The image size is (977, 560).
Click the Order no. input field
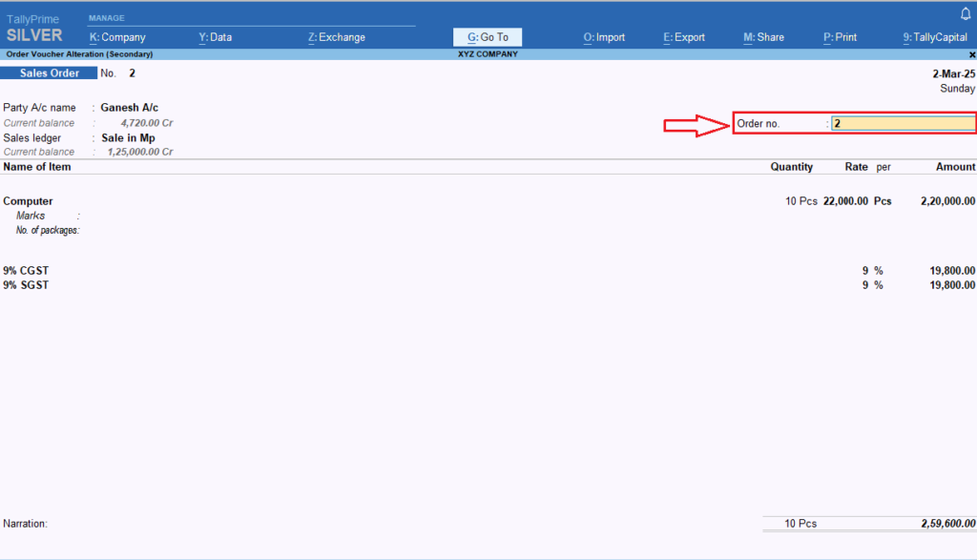[x=903, y=123]
